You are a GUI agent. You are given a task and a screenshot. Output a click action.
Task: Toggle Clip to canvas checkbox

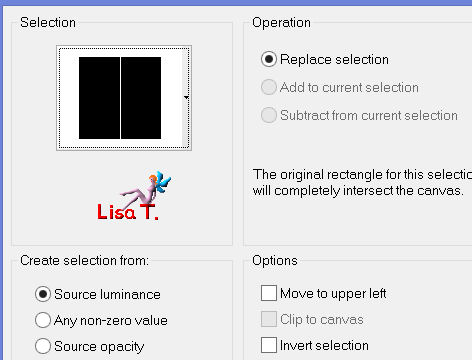269,319
